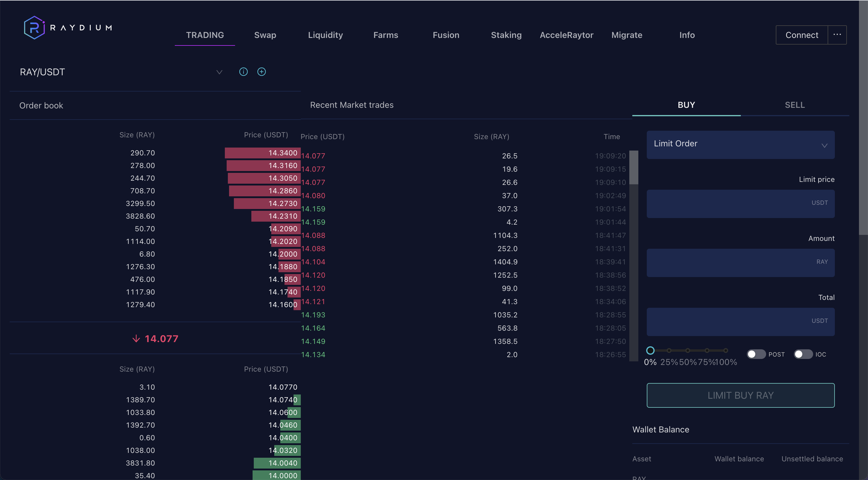Click the 3828.60 ask size
This screenshot has height=480, width=868.
(x=140, y=216)
